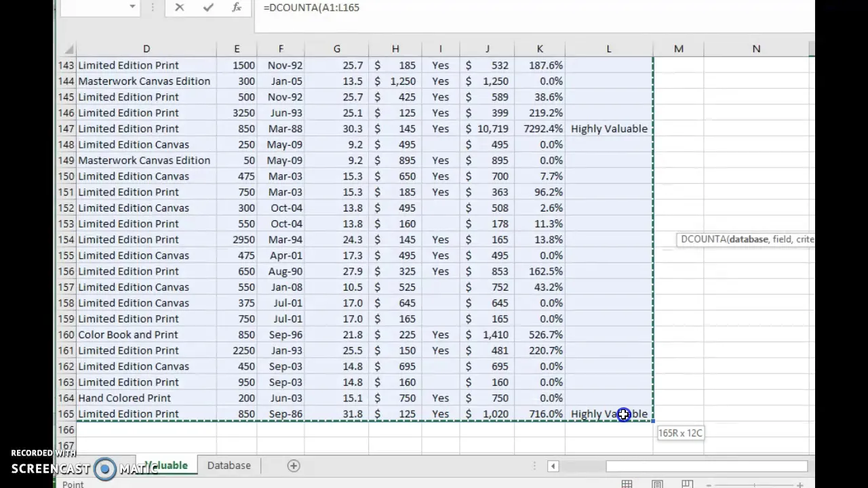The height and width of the screenshot is (488, 868).
Task: Click the 187.6% cell in row 143
Action: (540, 66)
